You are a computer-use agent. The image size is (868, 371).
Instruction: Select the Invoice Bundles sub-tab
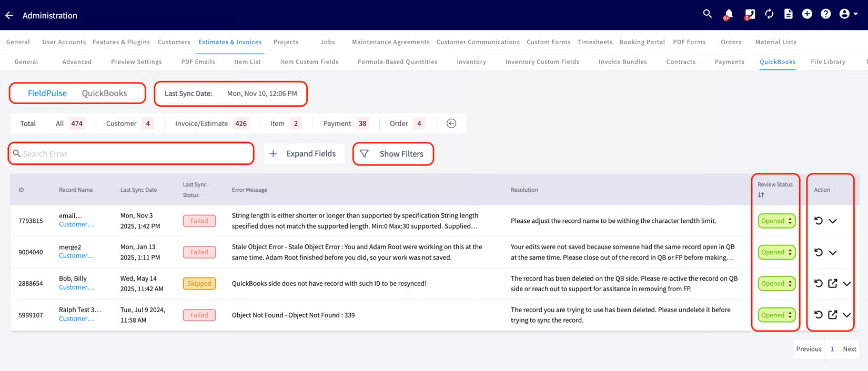[623, 61]
